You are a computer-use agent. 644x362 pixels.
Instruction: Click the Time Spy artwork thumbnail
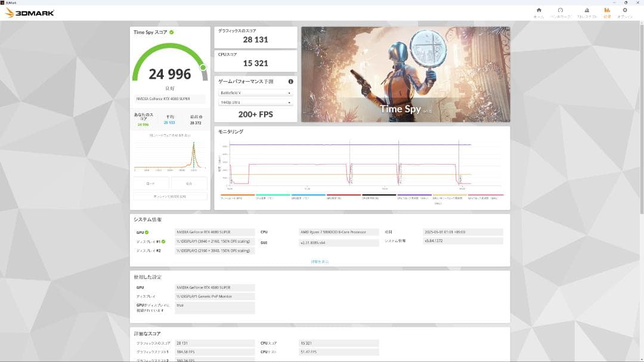coord(405,74)
